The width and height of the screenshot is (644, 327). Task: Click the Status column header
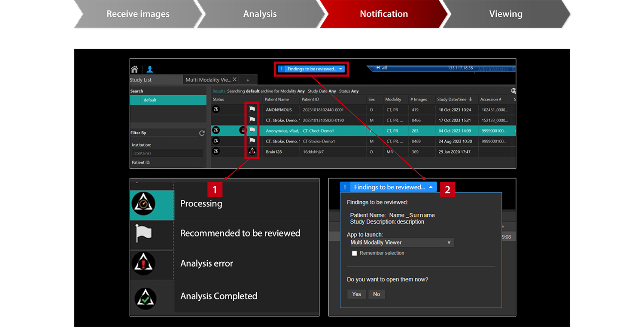click(219, 99)
